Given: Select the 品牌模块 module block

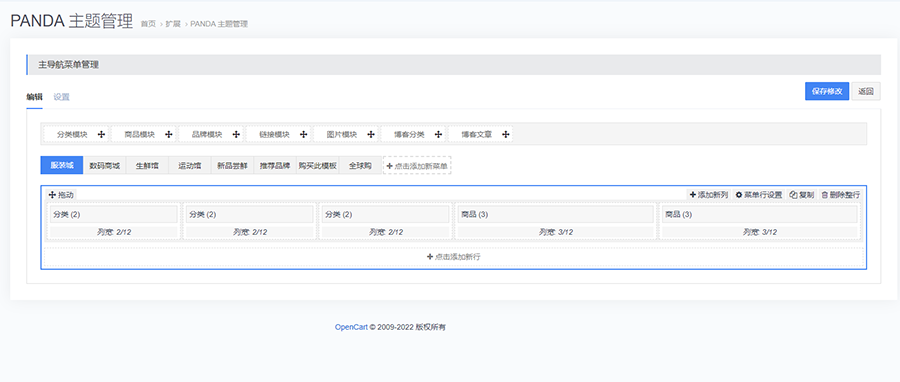Looking at the screenshot, I should click(211, 134).
